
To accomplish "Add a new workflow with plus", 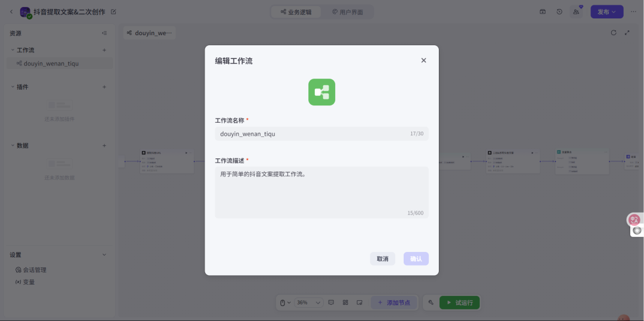I will click(x=104, y=50).
